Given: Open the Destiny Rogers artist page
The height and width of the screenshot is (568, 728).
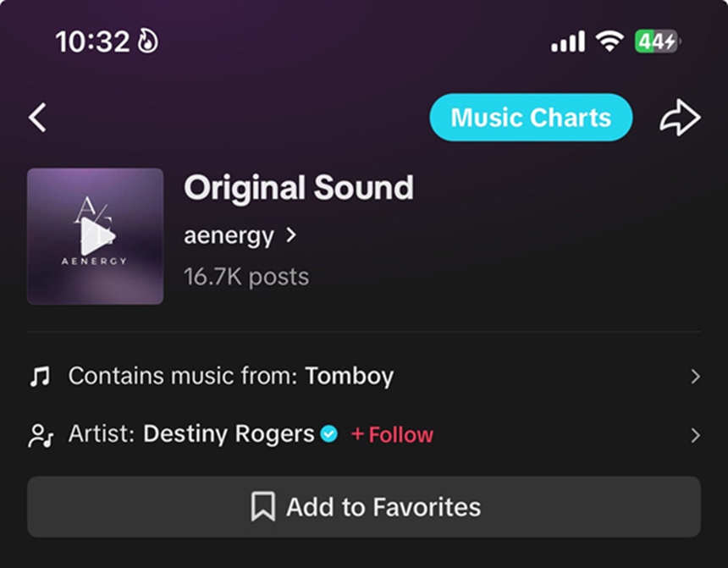Looking at the screenshot, I should (229, 434).
